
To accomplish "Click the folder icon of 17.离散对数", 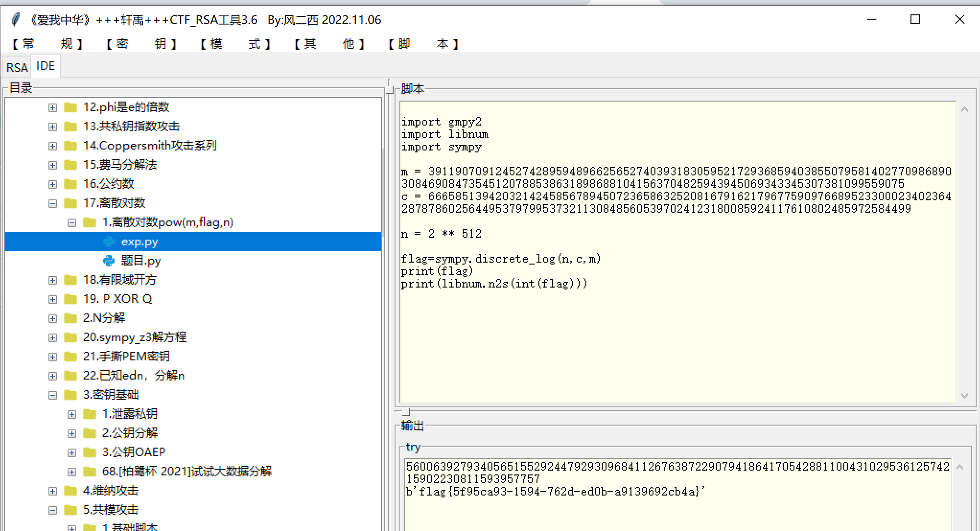I will (70, 203).
